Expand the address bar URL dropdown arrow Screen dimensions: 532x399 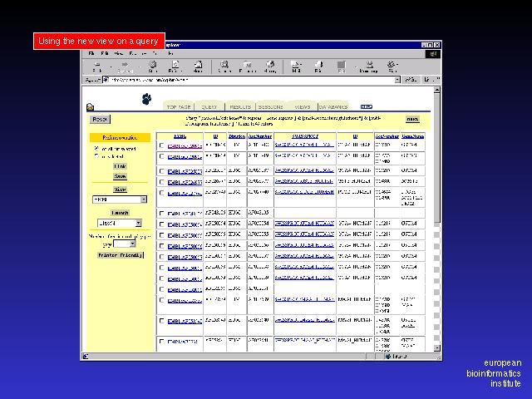[x=397, y=80]
